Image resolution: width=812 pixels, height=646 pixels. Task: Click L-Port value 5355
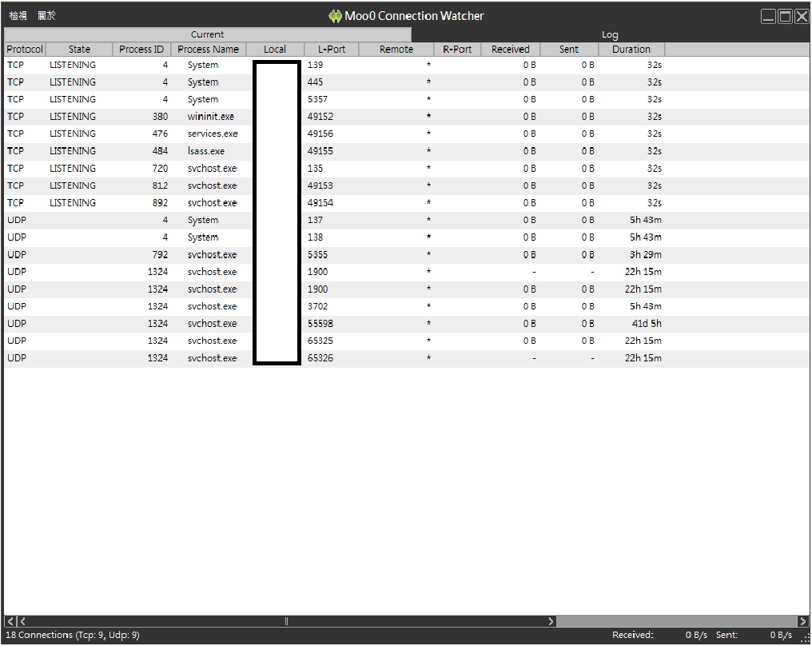point(317,254)
